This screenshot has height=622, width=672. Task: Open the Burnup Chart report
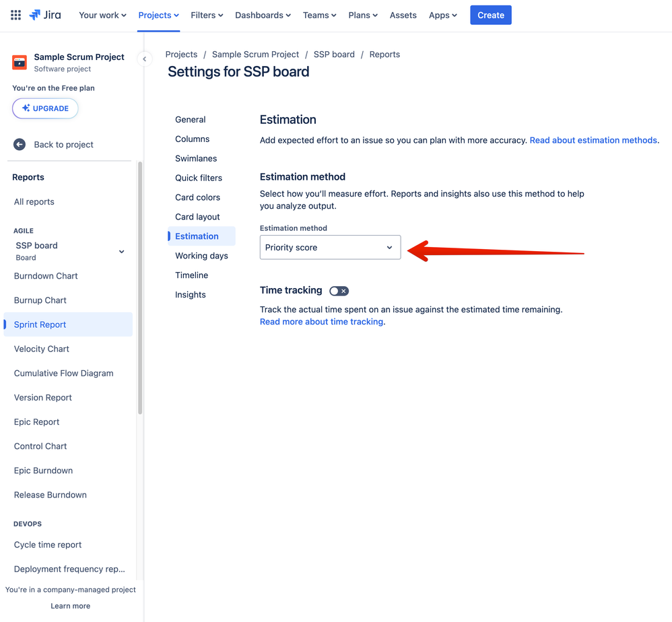[40, 300]
